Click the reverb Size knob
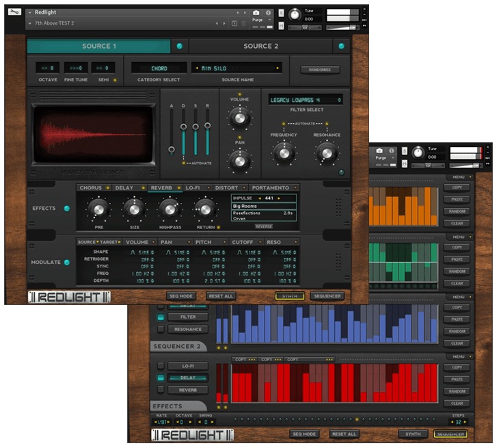This screenshot has height=448, width=499. point(133,209)
